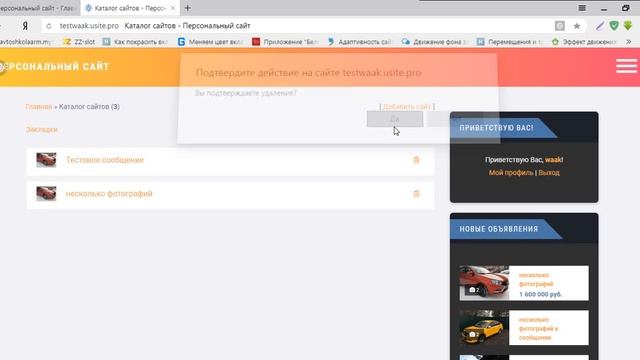Select the 'Каталог сайтов' browser tab
This screenshot has width=640, height=360.
point(130,8)
